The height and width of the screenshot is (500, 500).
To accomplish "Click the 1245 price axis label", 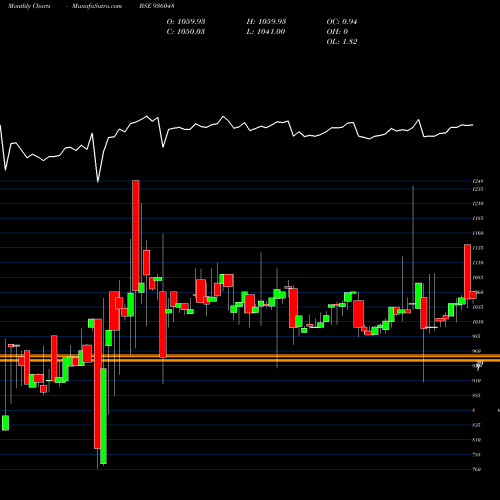I will pos(478,181).
